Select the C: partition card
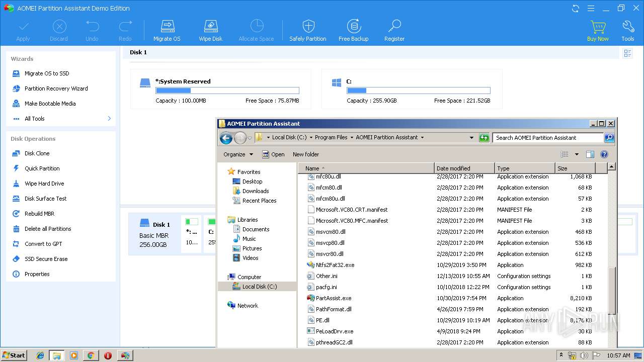644x362 pixels. point(412,89)
